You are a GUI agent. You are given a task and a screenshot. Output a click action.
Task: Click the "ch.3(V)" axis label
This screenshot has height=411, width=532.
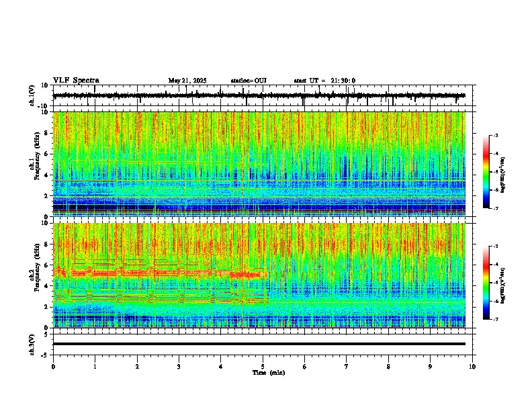pyautogui.click(x=32, y=345)
